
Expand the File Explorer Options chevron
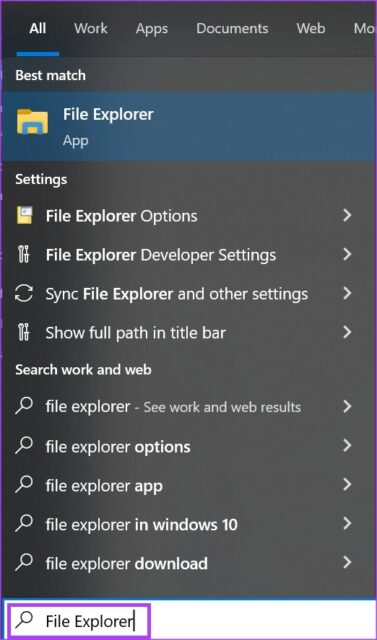coord(347,215)
